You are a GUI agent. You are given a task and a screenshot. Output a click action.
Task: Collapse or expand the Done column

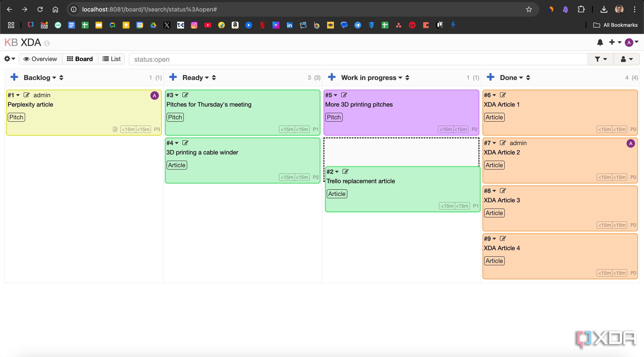tap(528, 78)
